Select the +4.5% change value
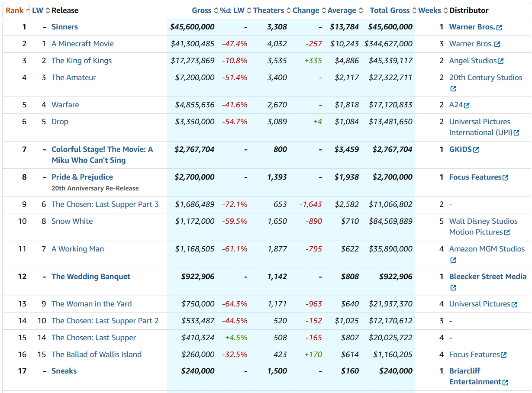 point(236,338)
